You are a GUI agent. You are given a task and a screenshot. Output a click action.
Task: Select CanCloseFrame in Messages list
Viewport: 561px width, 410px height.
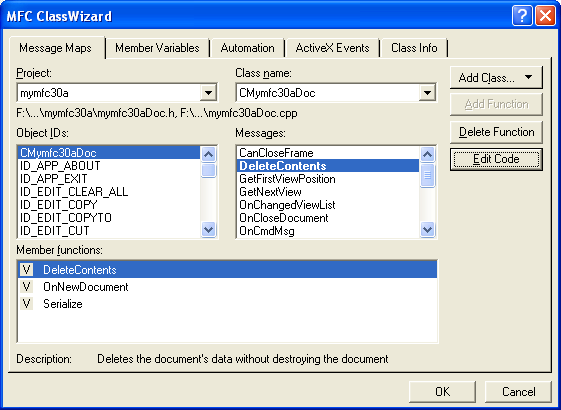click(328, 153)
